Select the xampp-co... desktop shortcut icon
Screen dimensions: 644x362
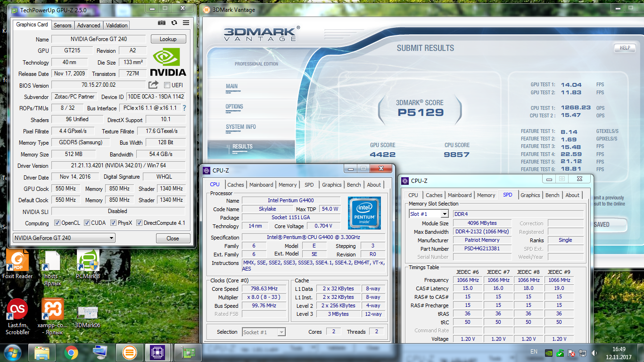[x=52, y=317]
